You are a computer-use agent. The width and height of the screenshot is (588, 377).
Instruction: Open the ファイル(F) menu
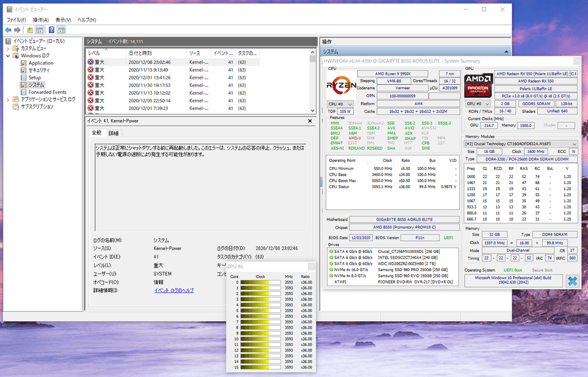tap(16, 20)
